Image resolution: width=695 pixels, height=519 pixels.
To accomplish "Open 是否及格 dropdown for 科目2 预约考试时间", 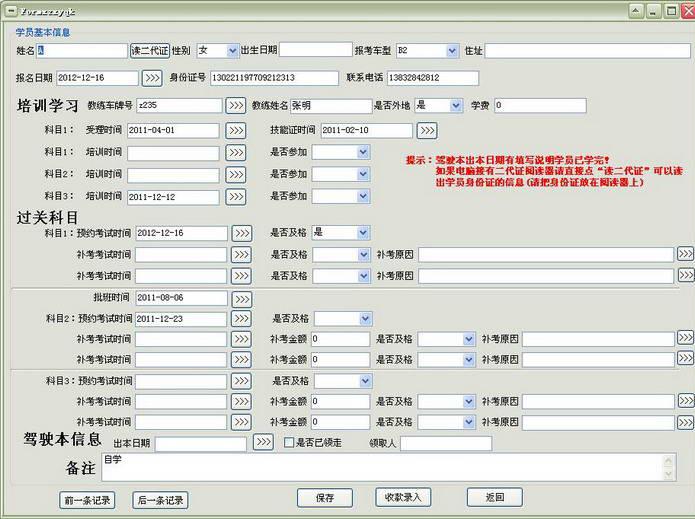I will click(365, 318).
